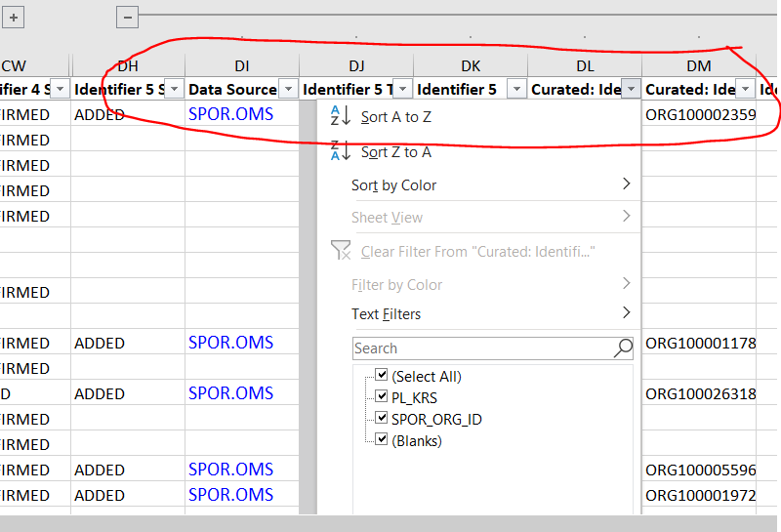
Task: Select cell containing ORG100002359
Action: click(700, 114)
